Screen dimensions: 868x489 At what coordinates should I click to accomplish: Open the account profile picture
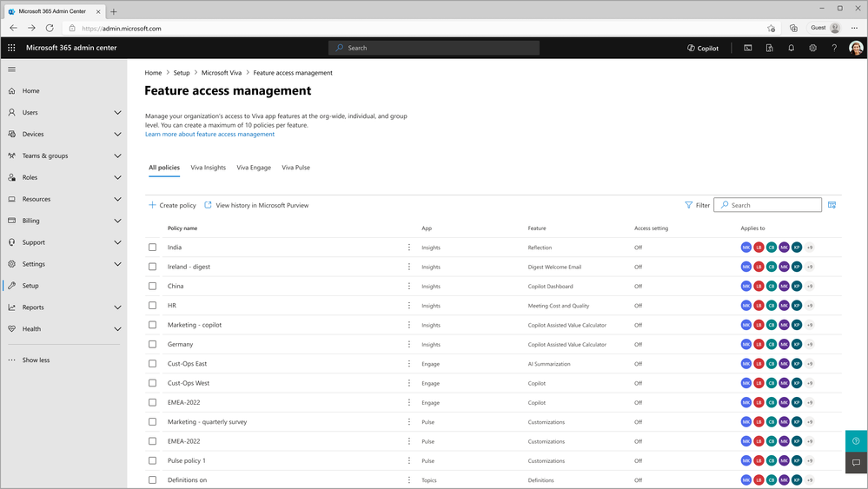pyautogui.click(x=856, y=48)
